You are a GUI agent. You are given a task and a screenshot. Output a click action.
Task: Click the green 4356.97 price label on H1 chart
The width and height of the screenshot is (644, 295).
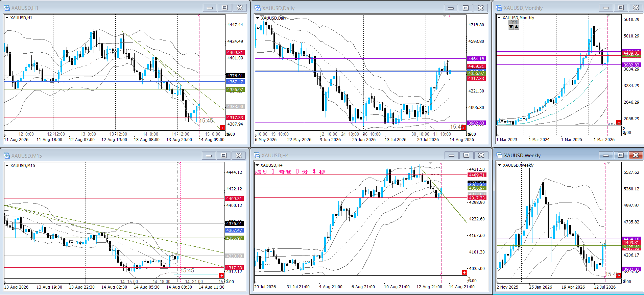click(x=235, y=90)
